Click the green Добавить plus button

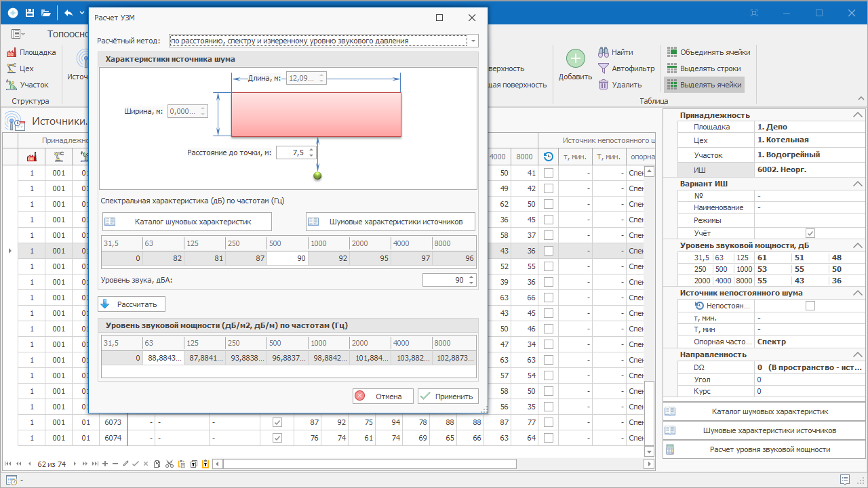tap(576, 65)
